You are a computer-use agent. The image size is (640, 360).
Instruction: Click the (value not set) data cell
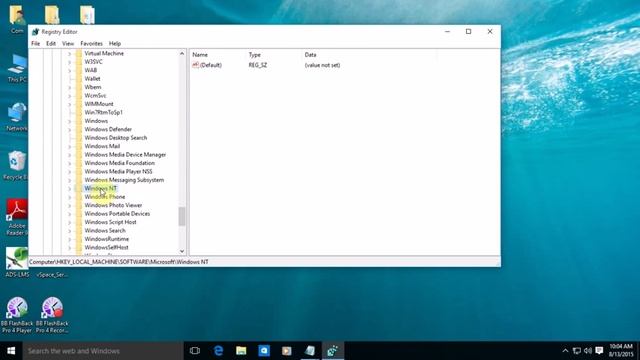322,65
